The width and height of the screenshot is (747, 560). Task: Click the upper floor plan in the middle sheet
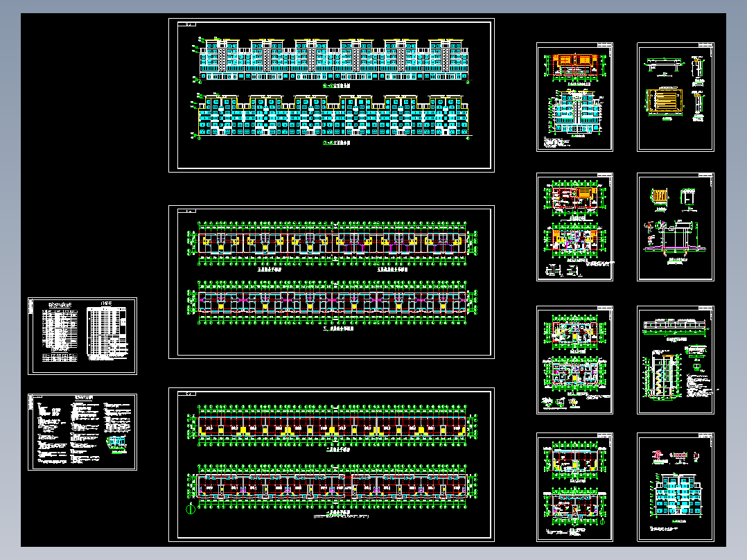(x=333, y=243)
